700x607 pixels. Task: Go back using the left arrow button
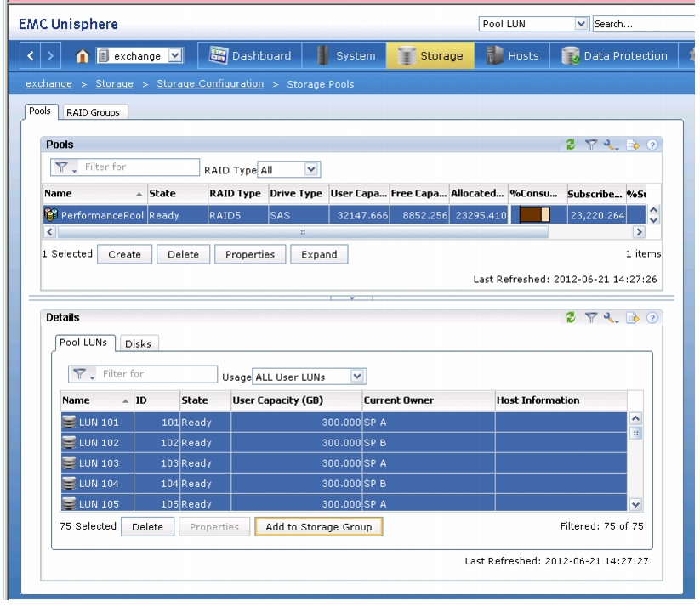31,56
